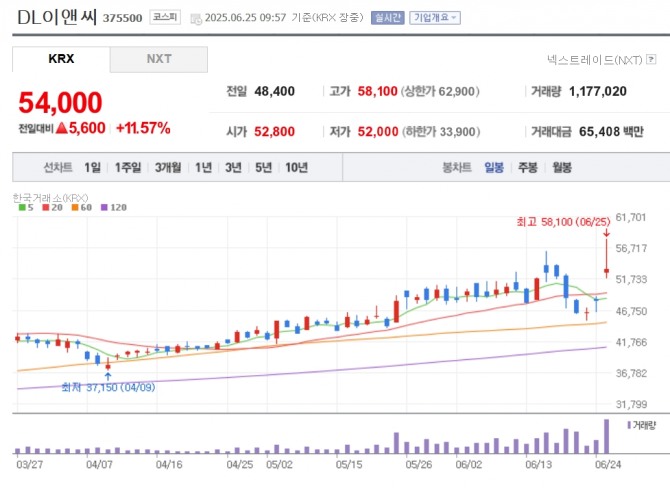Click the 최고 58,100 (06/25) annotation
The image size is (670, 488).
point(564,222)
